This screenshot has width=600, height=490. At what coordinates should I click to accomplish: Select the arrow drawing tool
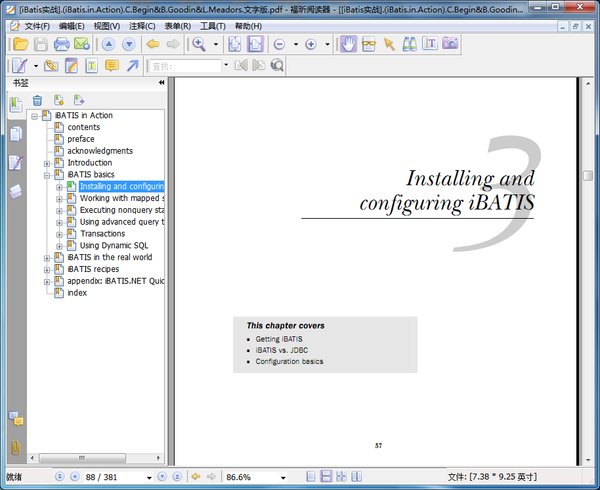pos(132,66)
